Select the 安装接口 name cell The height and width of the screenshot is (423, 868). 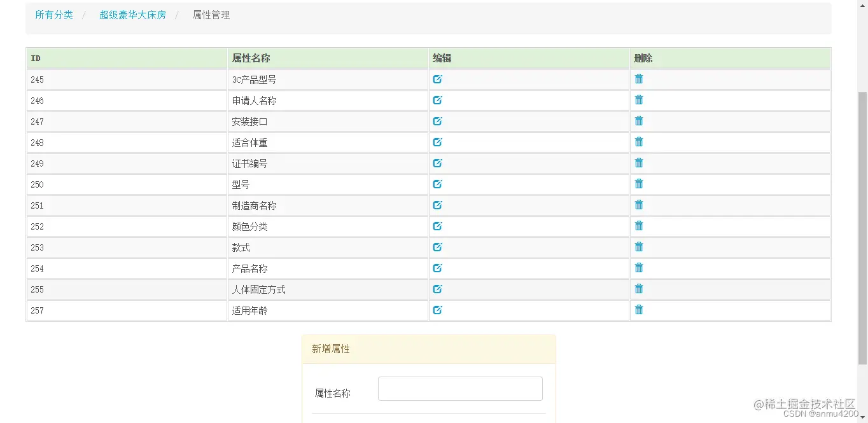tap(328, 121)
